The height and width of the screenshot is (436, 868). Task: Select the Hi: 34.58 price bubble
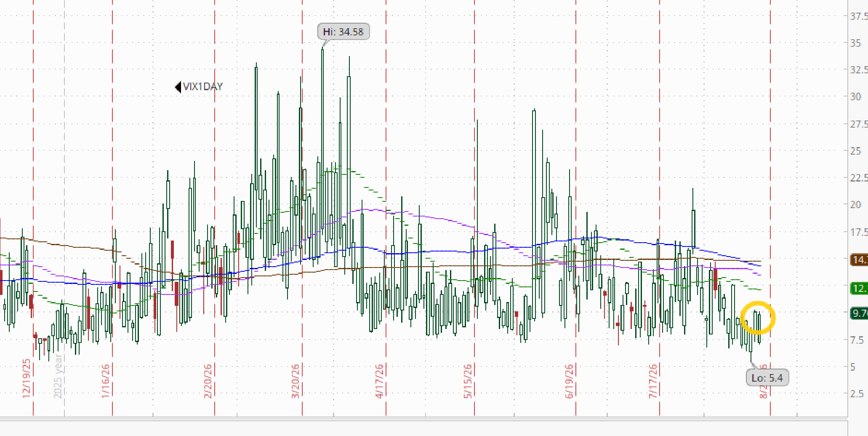click(343, 32)
